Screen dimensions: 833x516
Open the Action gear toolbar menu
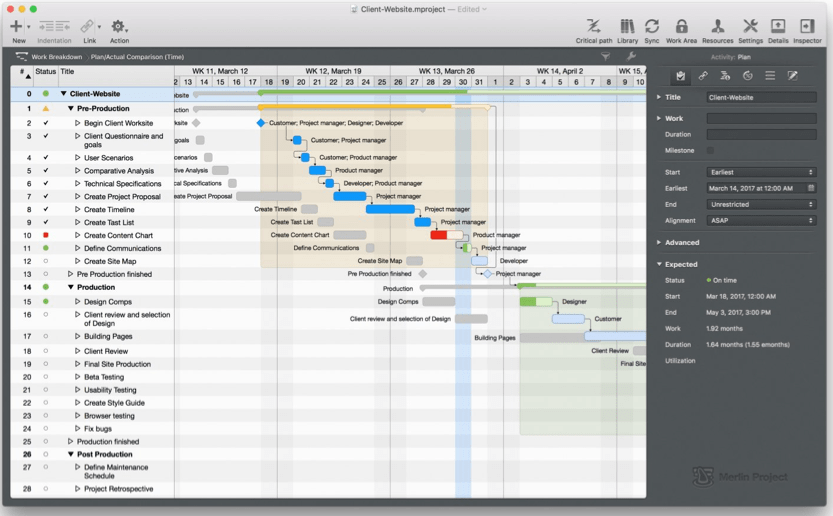(x=118, y=26)
